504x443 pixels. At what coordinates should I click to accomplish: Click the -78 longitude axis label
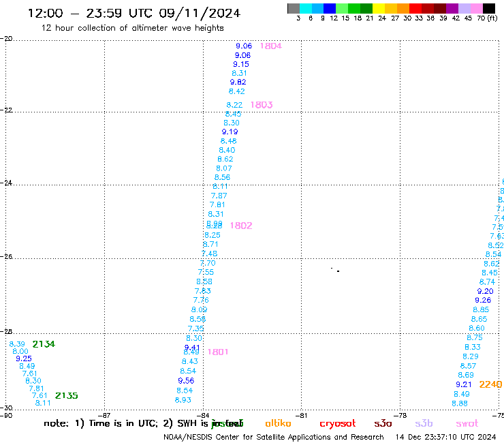[402, 415]
